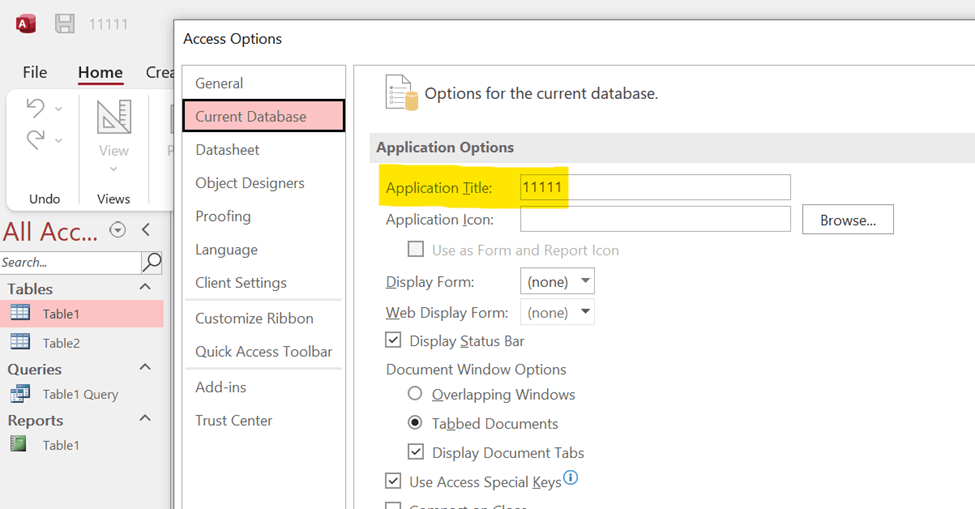Screen dimensions: 975x509
Task: Uncheck Display Status Bar checkbox
Action: point(393,340)
